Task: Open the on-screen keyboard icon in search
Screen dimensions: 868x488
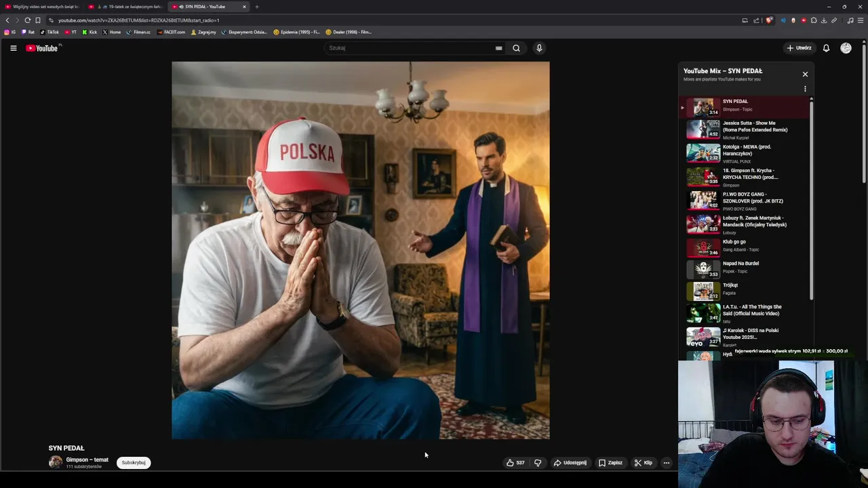Action: point(498,48)
